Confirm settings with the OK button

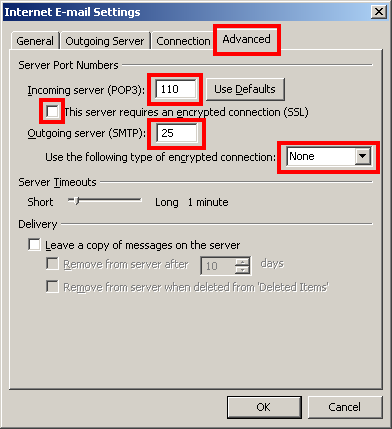click(x=264, y=407)
